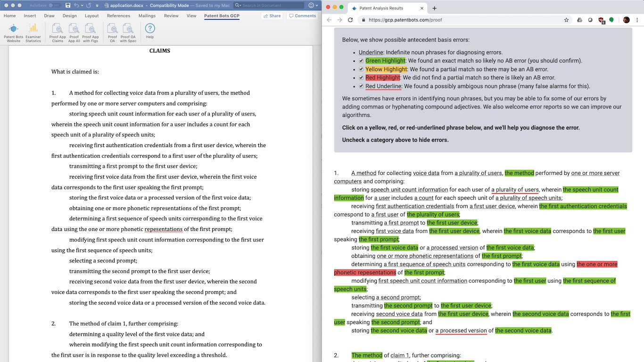Run Proof App Claims from the ribbon

coord(58,33)
